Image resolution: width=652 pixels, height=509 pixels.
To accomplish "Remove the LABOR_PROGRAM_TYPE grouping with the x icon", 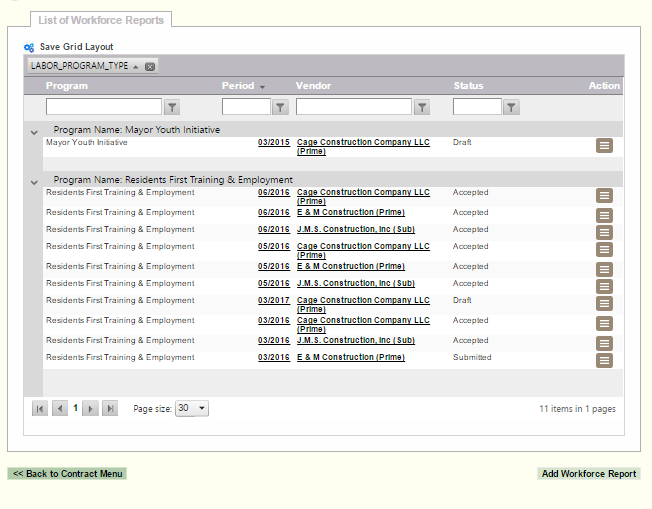I will (150, 67).
